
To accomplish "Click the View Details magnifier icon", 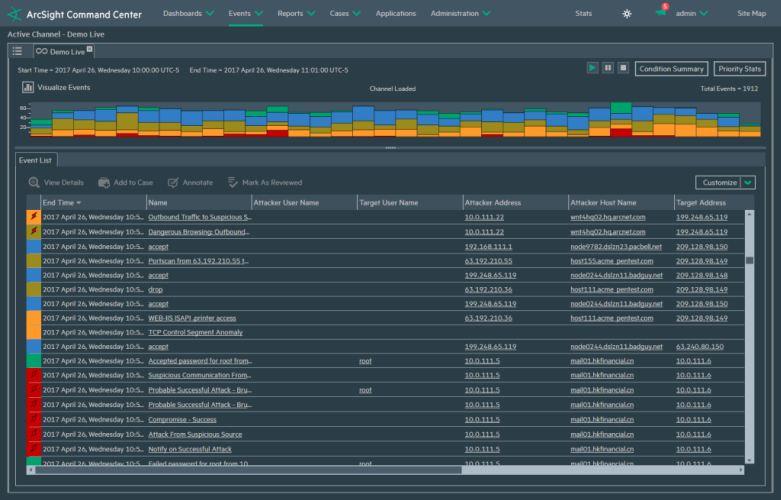I will click(x=34, y=183).
